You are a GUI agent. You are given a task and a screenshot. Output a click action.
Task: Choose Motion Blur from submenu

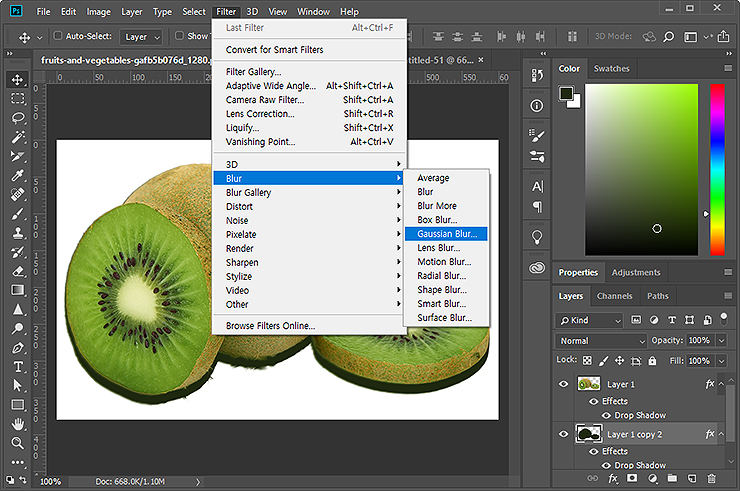coord(446,262)
